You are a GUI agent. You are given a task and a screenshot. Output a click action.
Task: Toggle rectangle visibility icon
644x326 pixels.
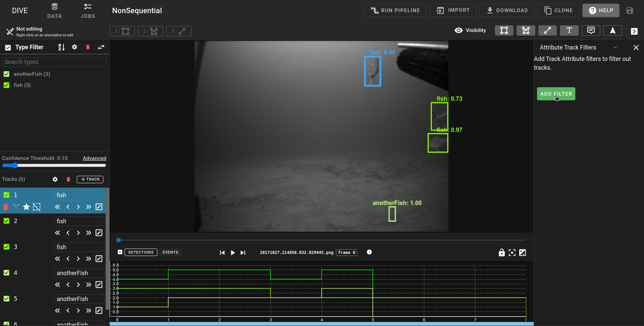[x=504, y=30]
